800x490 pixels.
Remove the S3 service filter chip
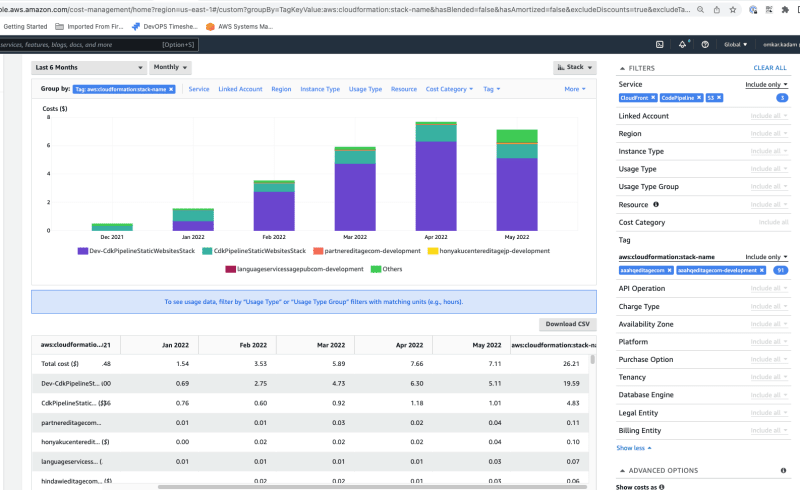tap(719, 97)
